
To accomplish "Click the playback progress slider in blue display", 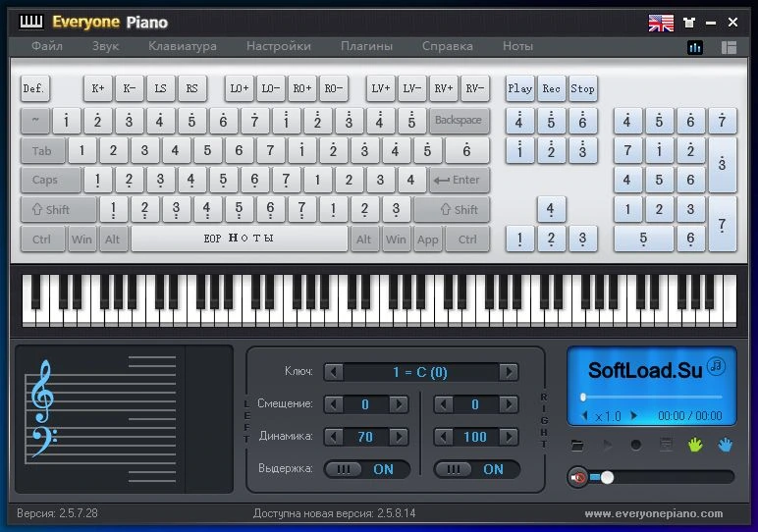I will click(x=652, y=398).
